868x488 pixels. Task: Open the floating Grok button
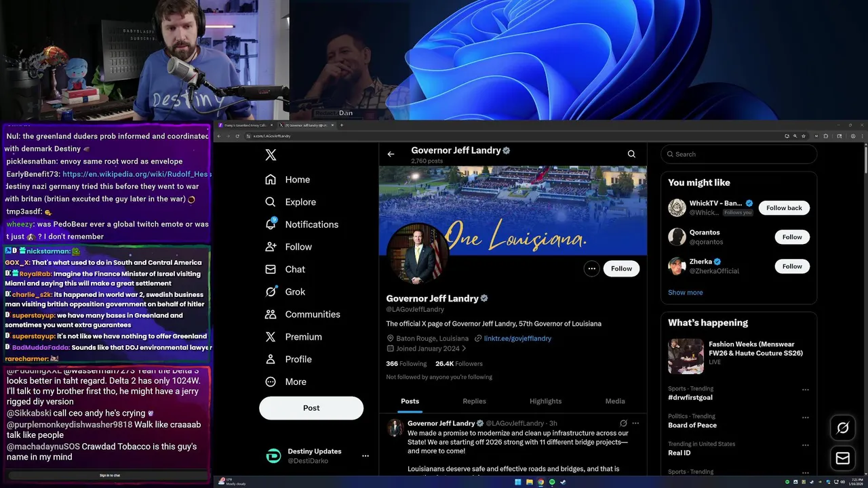(x=843, y=428)
